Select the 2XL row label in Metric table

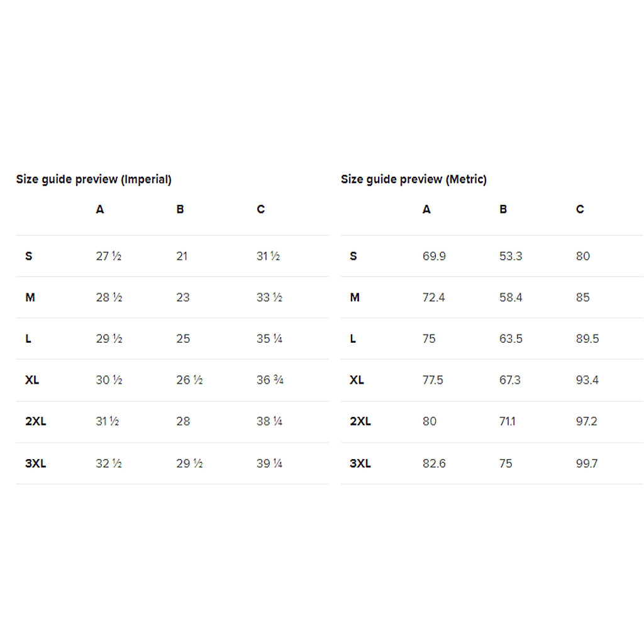(360, 421)
